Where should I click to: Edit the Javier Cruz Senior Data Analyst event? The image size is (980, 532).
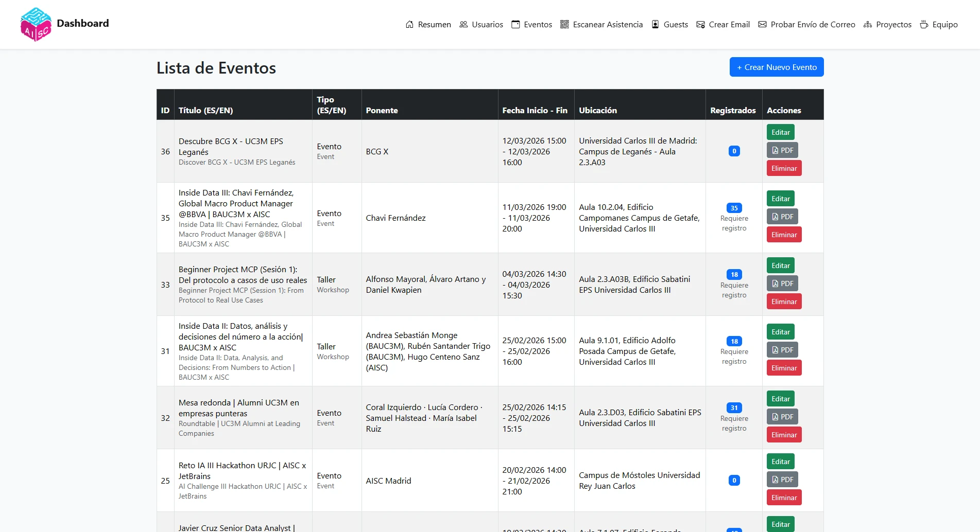coord(781,524)
